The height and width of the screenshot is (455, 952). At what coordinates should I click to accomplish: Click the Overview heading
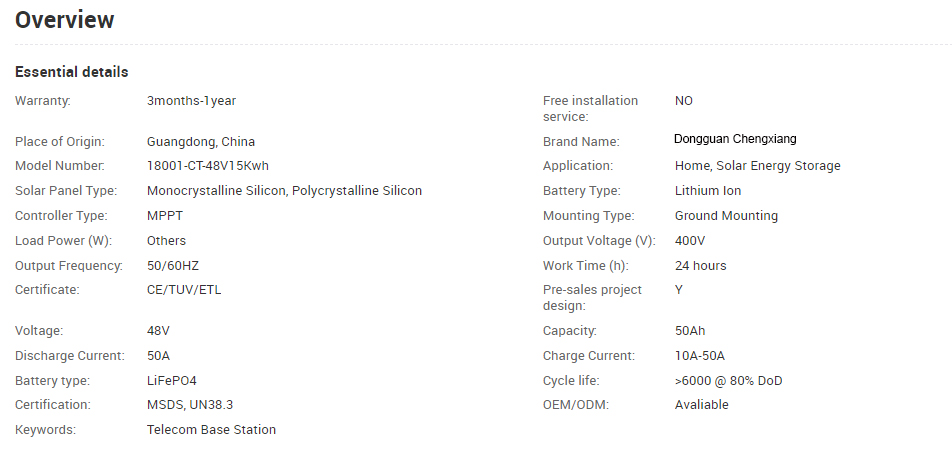click(64, 20)
